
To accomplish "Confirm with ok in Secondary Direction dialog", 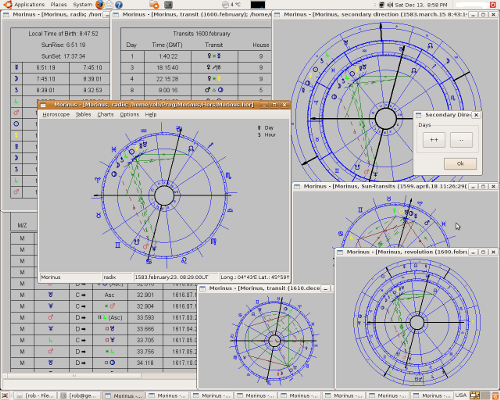I will (x=460, y=163).
